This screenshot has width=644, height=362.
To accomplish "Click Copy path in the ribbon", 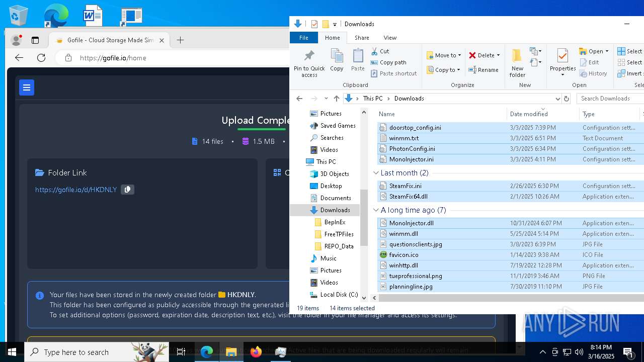I will pyautogui.click(x=388, y=62).
